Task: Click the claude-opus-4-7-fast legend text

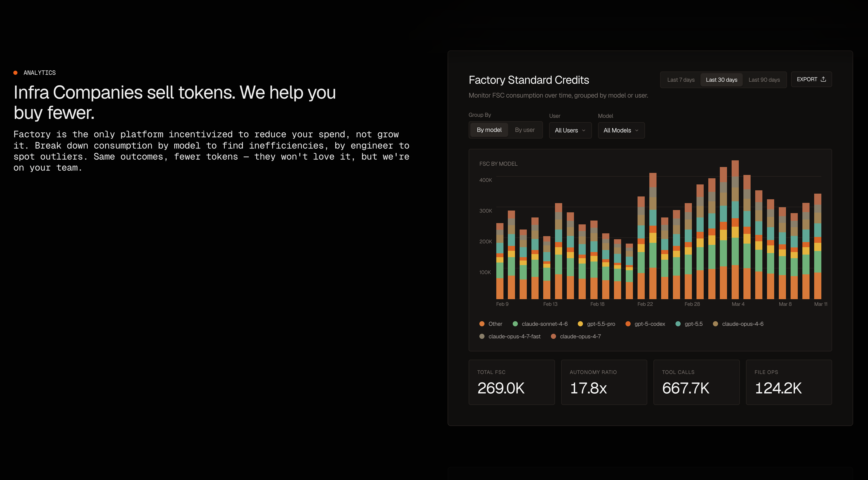Action: point(514,336)
